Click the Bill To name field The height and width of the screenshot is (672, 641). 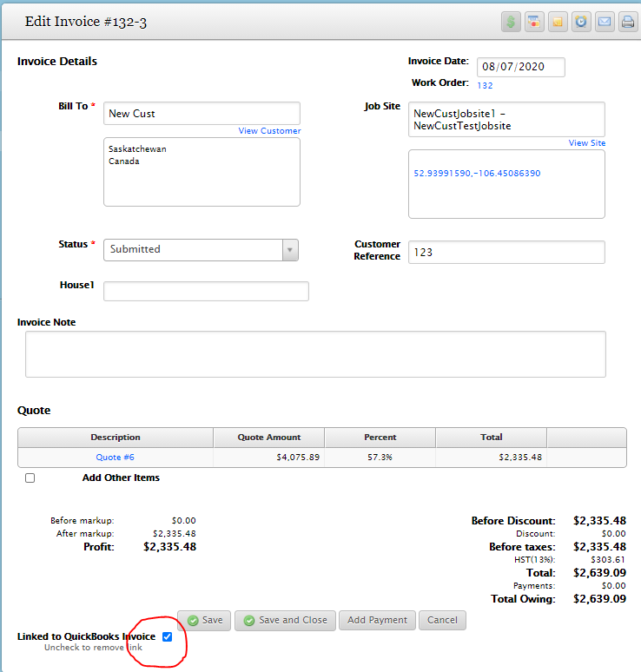click(202, 114)
